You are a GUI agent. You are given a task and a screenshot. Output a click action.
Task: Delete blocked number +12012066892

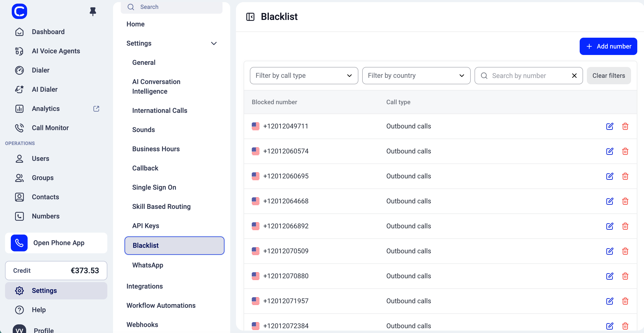click(625, 226)
